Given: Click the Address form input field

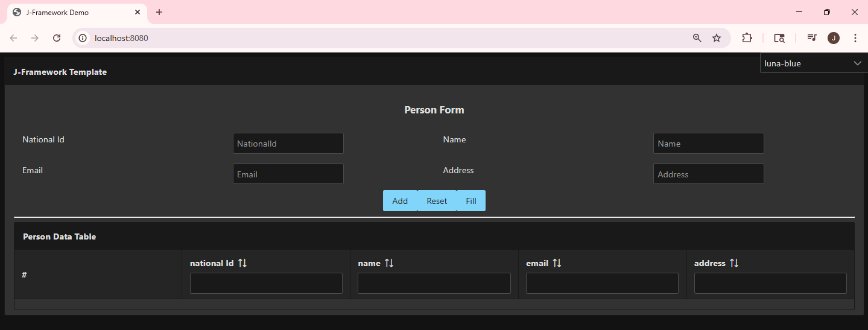Looking at the screenshot, I should click(708, 174).
